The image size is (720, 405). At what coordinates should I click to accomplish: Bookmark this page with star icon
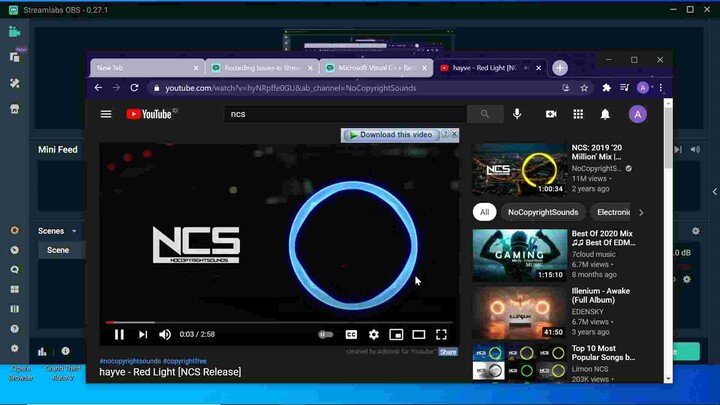click(584, 88)
